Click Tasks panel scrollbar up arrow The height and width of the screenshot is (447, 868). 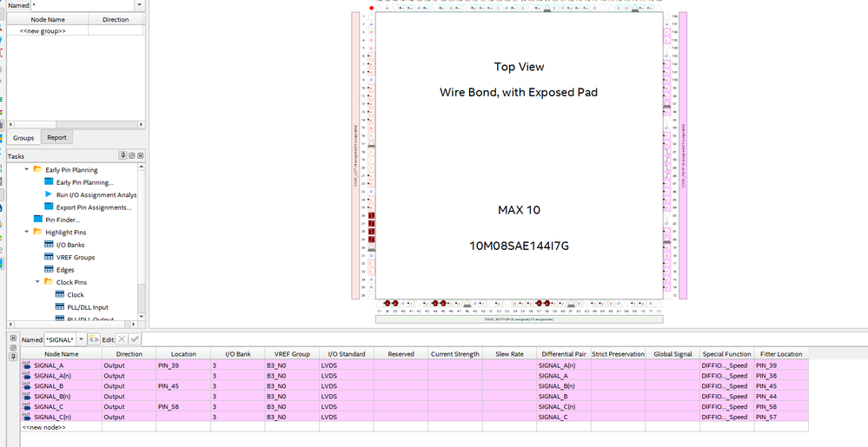tap(141, 167)
